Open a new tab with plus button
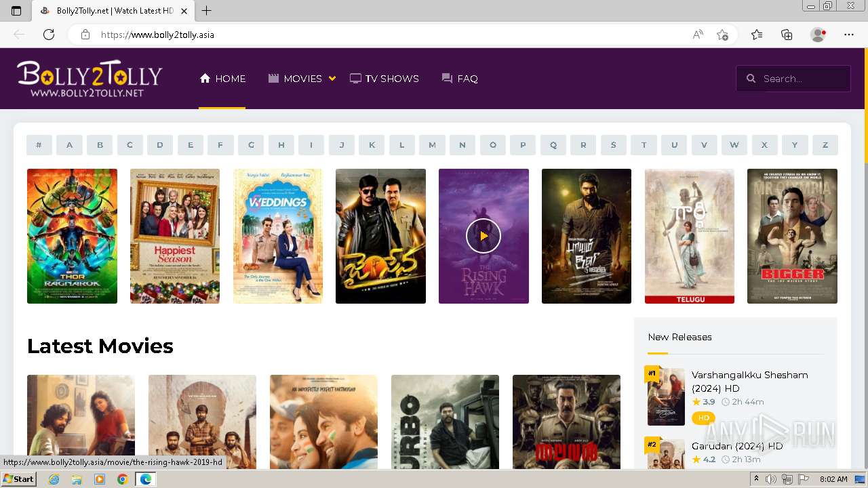Image resolution: width=868 pixels, height=488 pixels. [207, 11]
